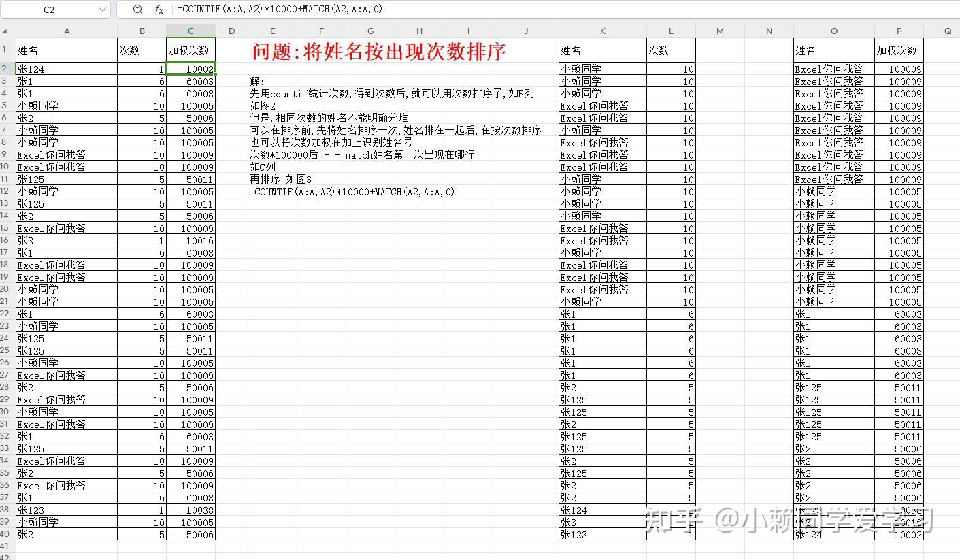Click the active cell C2 with 10002
Screen dimensions: 960x560
pyautogui.click(x=191, y=69)
